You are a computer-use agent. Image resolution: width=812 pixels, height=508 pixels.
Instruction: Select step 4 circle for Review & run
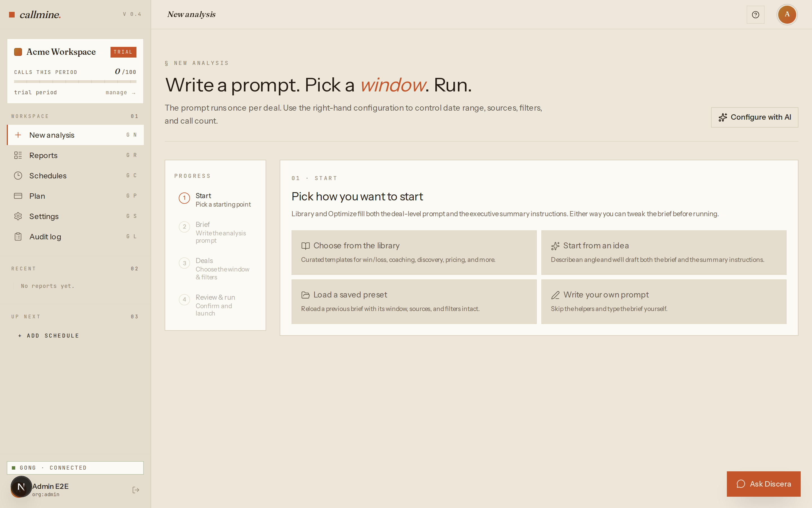tap(184, 299)
